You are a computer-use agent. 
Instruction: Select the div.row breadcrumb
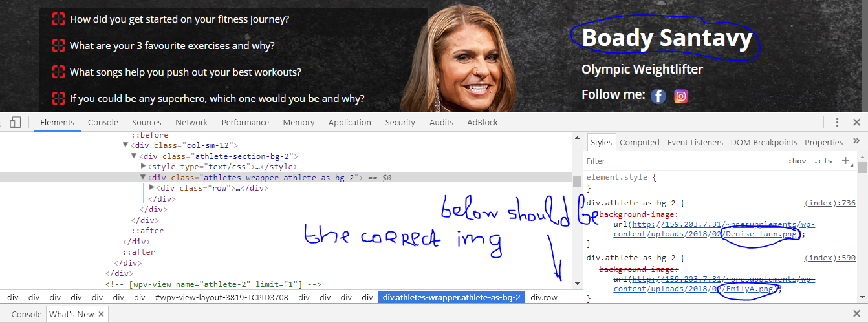(x=544, y=298)
